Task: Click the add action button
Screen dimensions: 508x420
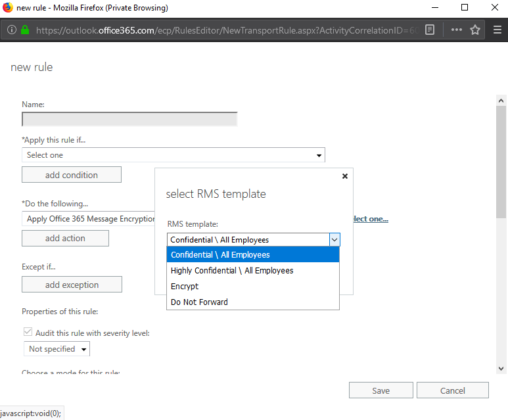Action: [66, 238]
